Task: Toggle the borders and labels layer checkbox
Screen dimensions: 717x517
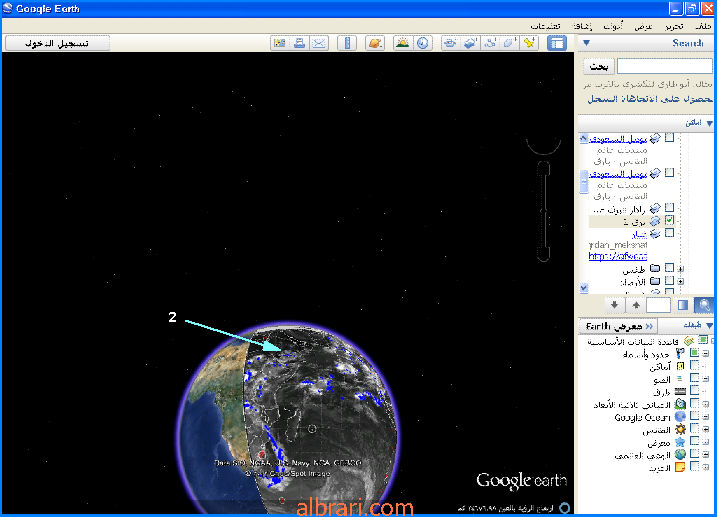Action: point(695,353)
